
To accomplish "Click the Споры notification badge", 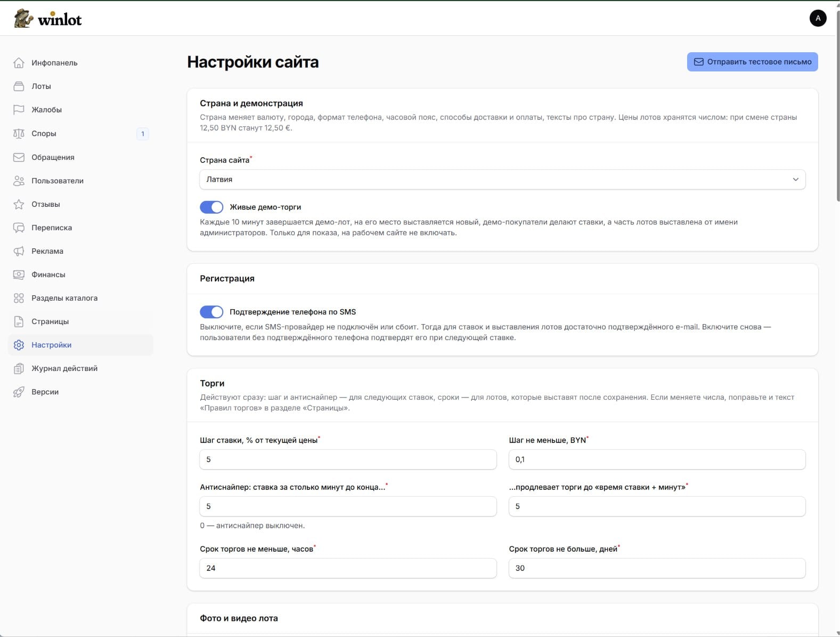I will coord(143,134).
